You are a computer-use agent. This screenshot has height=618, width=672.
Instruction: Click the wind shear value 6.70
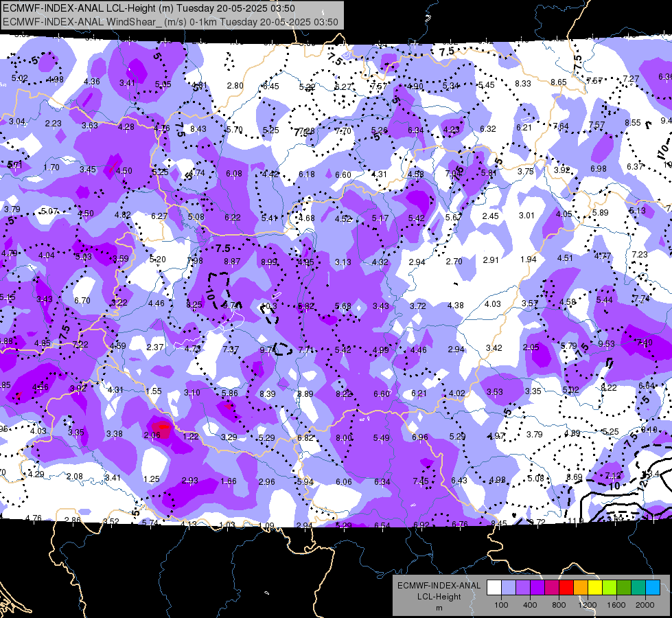82,300
